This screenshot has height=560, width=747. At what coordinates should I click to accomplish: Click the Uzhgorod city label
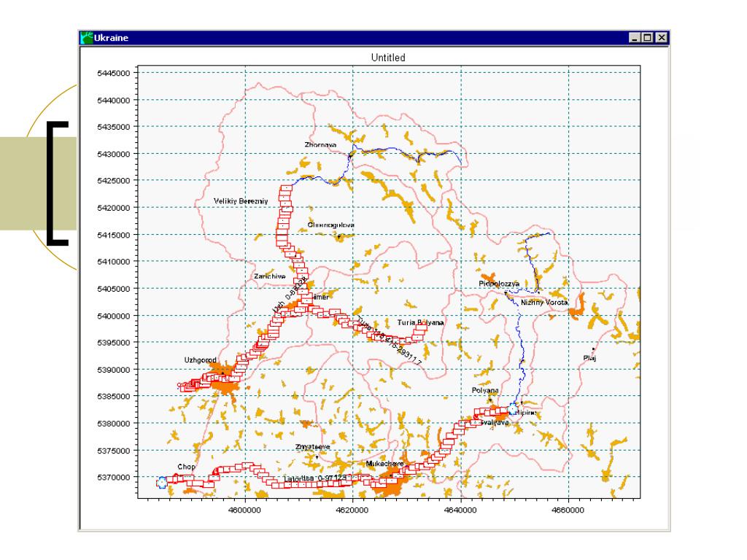(200, 360)
